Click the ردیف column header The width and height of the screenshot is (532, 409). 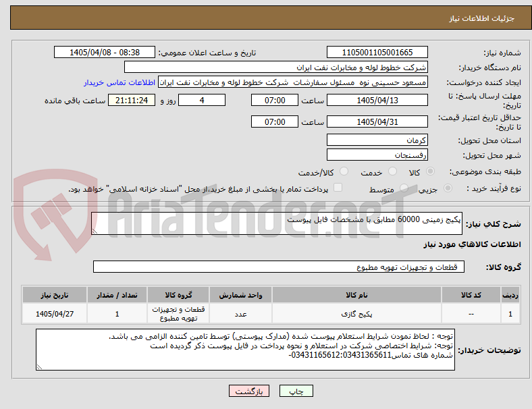(x=510, y=295)
